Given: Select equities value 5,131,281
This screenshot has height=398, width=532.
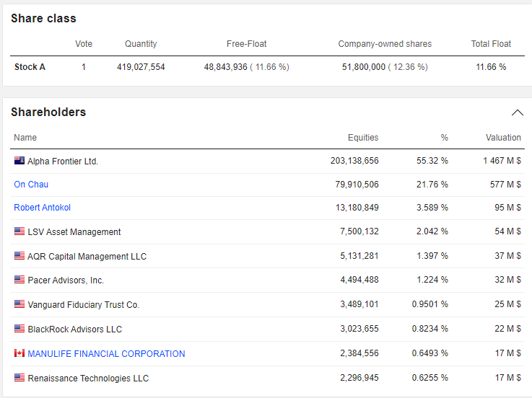Looking at the screenshot, I should point(359,256).
